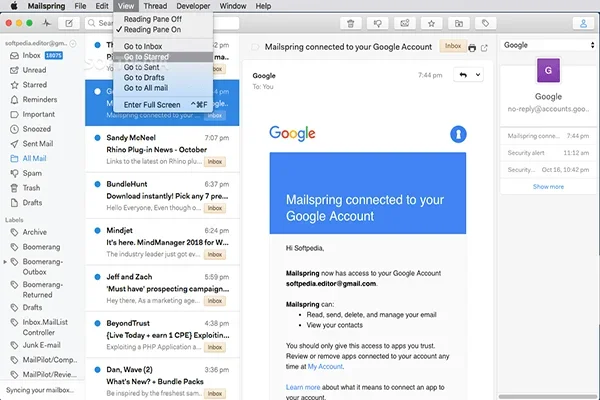The height and width of the screenshot is (400, 600).
Task: Click the print message icon
Action: coord(472,48)
